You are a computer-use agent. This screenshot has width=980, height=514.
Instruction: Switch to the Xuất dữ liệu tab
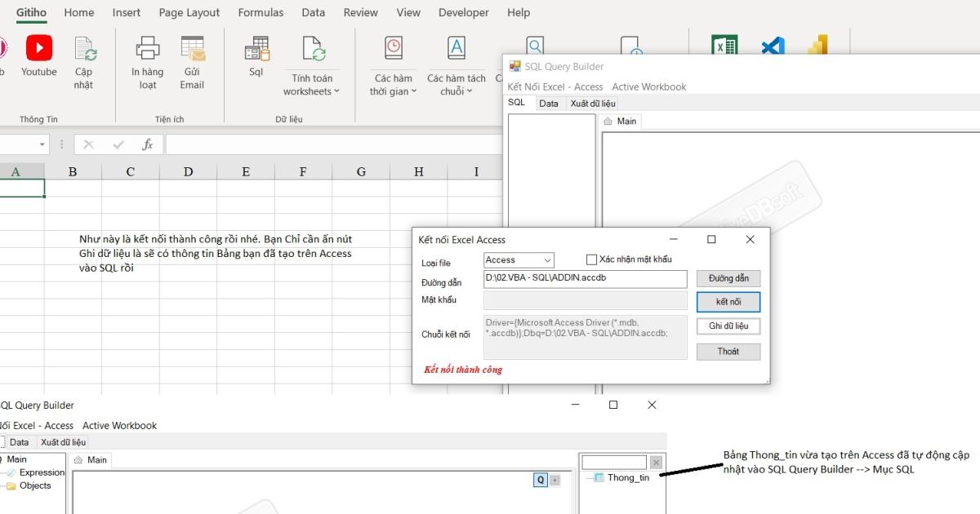coord(593,103)
